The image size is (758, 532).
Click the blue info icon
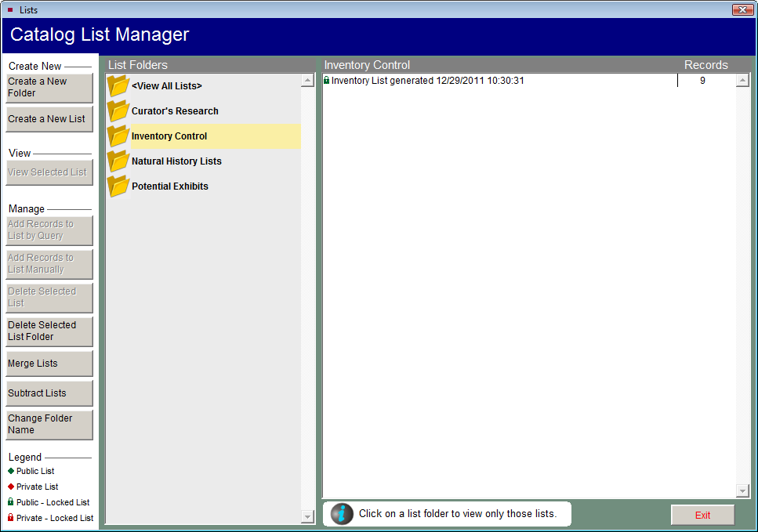(342, 514)
